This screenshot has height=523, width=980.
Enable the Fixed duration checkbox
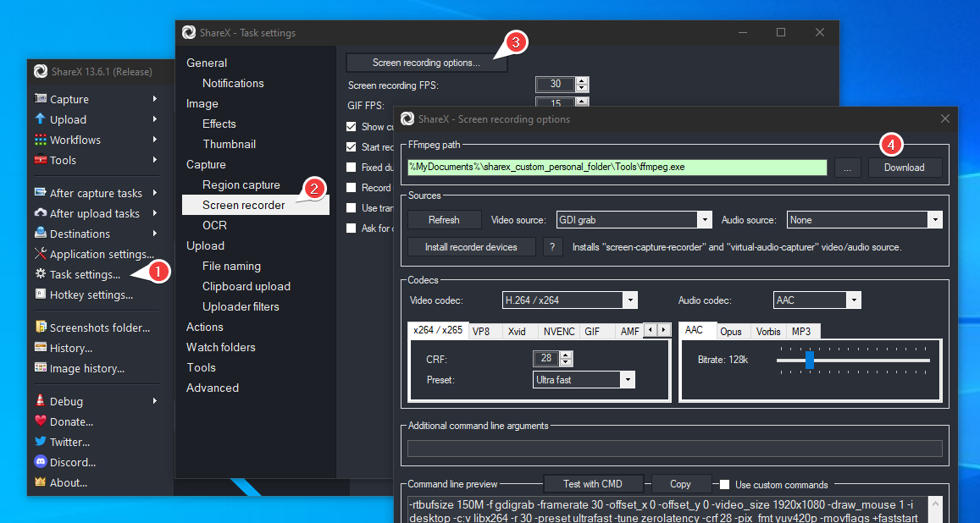click(x=351, y=167)
